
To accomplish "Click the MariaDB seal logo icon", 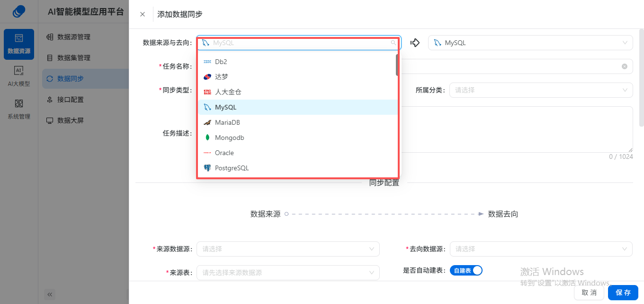I will click(207, 122).
